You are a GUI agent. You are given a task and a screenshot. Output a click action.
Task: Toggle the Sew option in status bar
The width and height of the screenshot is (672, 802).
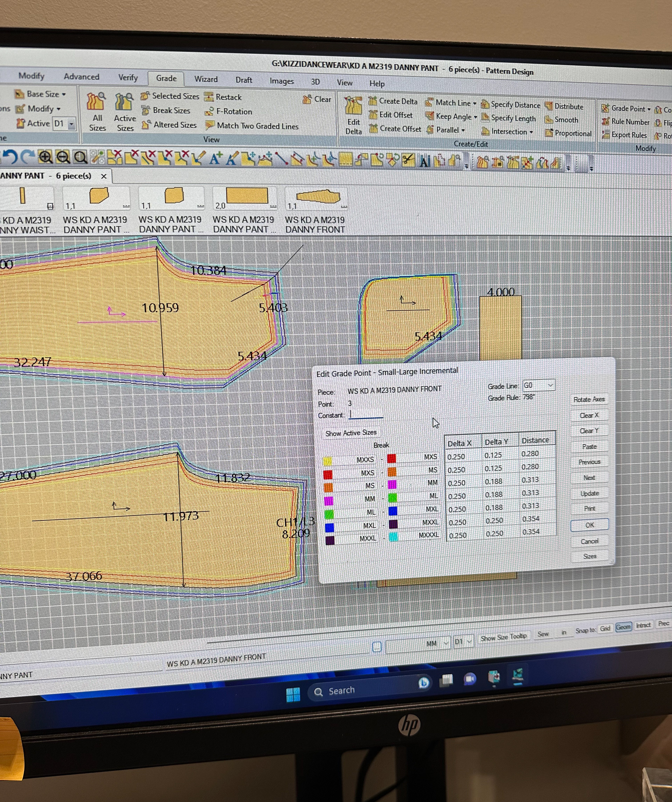(542, 634)
